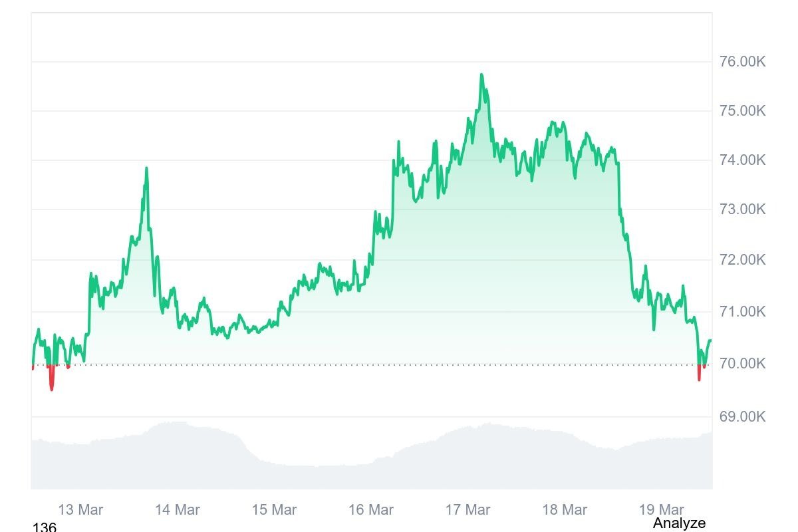
Task: Select the 72.00K price axis label
Action: tap(742, 260)
